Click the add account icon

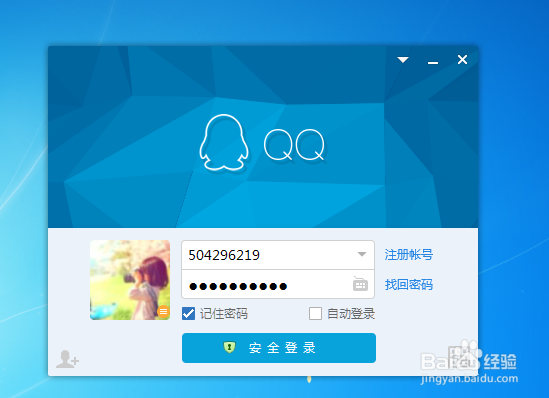point(67,359)
